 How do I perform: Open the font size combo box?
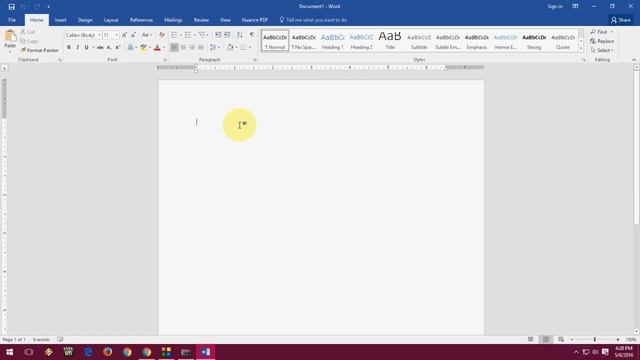coord(111,35)
